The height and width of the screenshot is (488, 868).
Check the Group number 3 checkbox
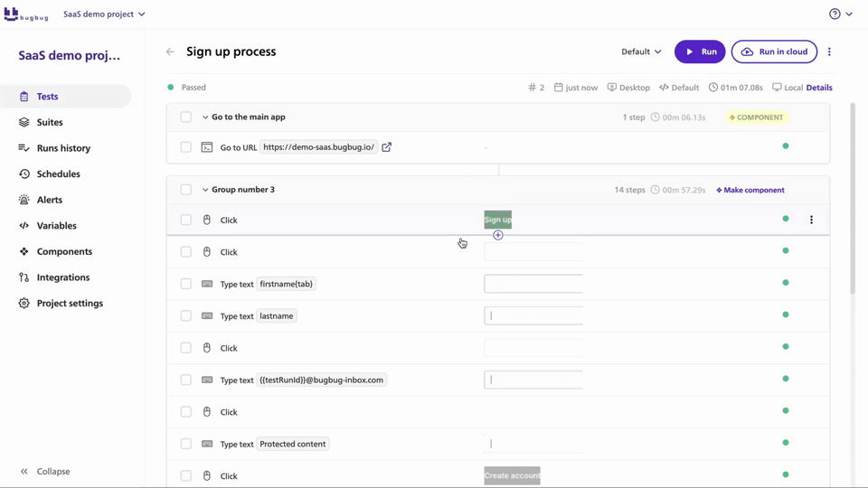click(186, 190)
